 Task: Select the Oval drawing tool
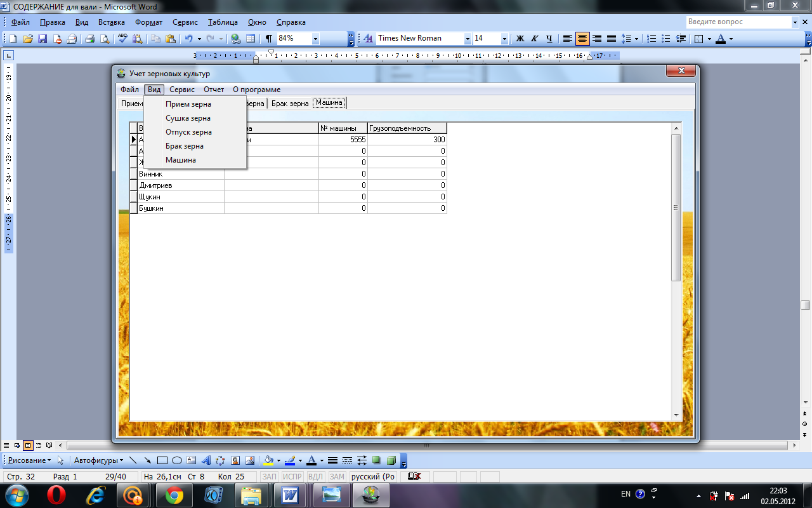coord(177,460)
